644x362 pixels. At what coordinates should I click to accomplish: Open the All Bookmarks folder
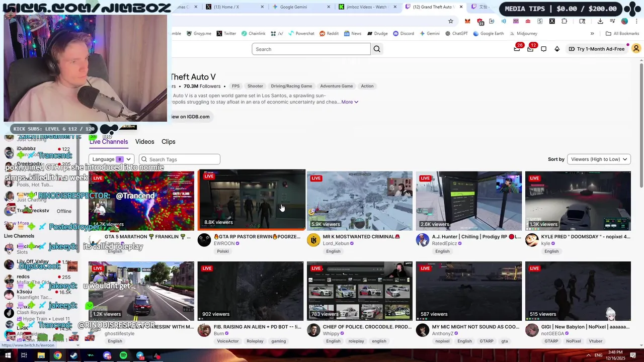pyautogui.click(x=622, y=34)
